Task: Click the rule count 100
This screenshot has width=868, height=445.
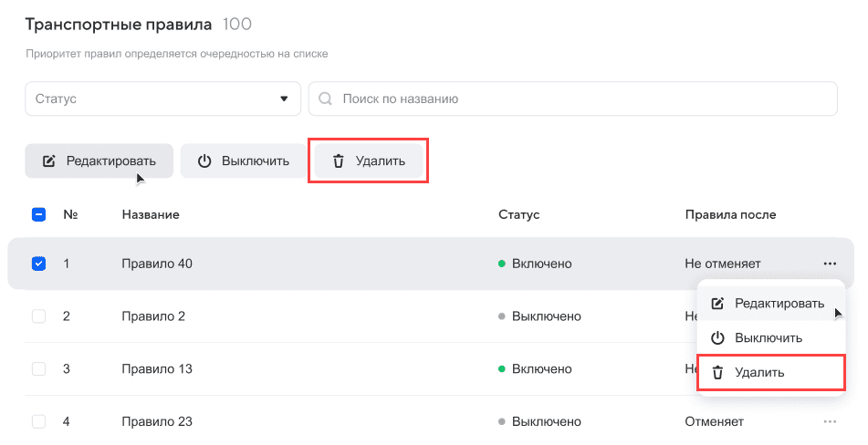Action: pyautogui.click(x=237, y=25)
